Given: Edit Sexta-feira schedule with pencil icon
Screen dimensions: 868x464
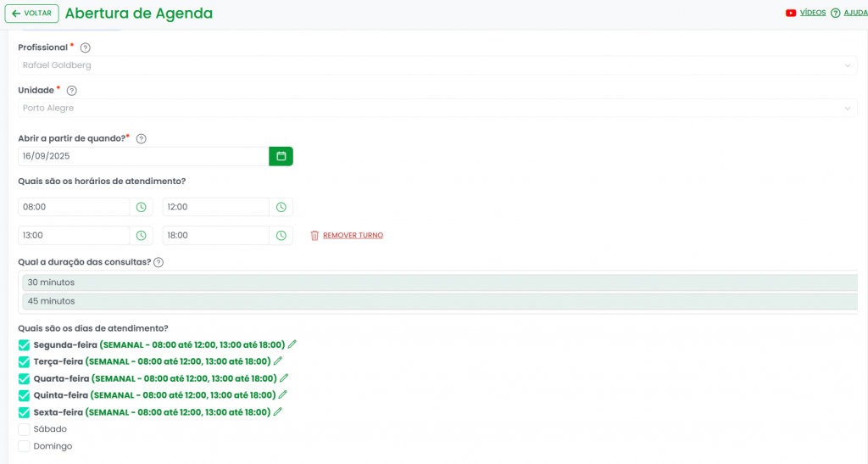Looking at the screenshot, I should (x=277, y=412).
